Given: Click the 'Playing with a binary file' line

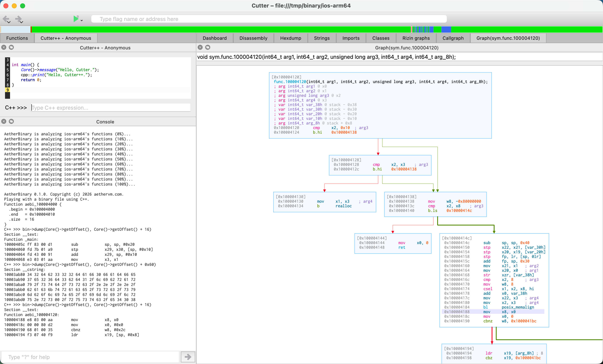Looking at the screenshot, I should (x=46, y=199).
